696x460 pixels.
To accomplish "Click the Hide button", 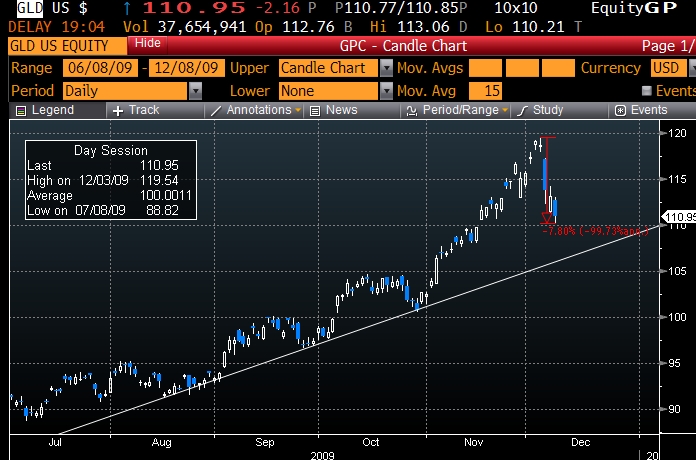I will tap(147, 45).
